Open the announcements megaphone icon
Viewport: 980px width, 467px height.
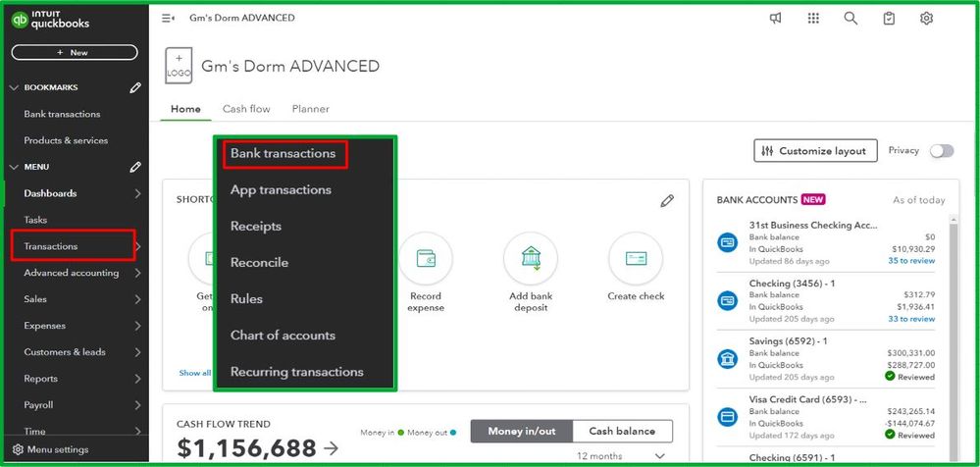coord(775,18)
